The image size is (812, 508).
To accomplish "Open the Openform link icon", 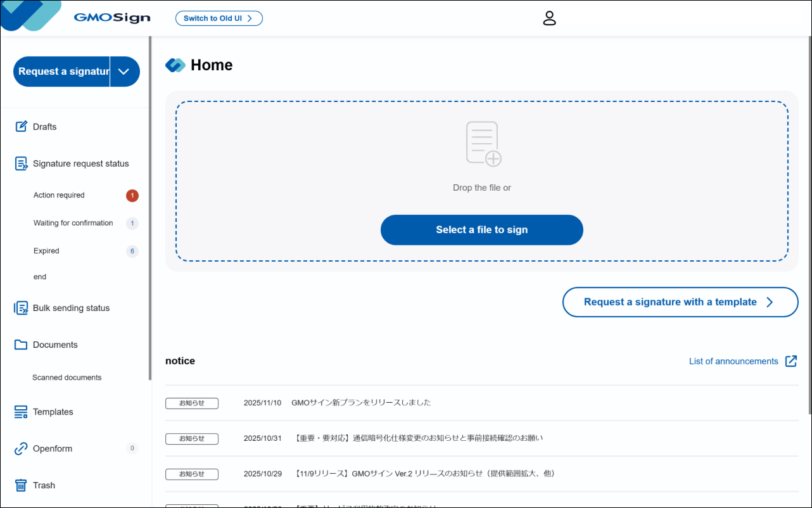I will click(21, 448).
